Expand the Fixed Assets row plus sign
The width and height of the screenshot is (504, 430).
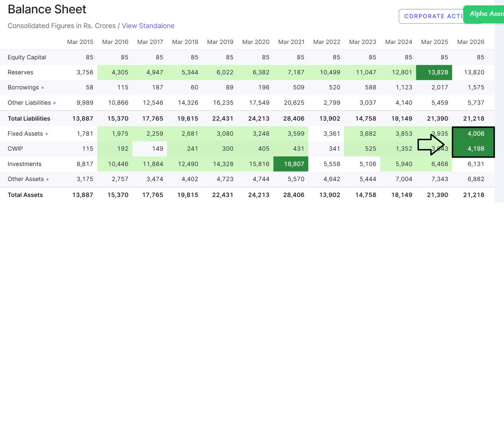point(47,134)
